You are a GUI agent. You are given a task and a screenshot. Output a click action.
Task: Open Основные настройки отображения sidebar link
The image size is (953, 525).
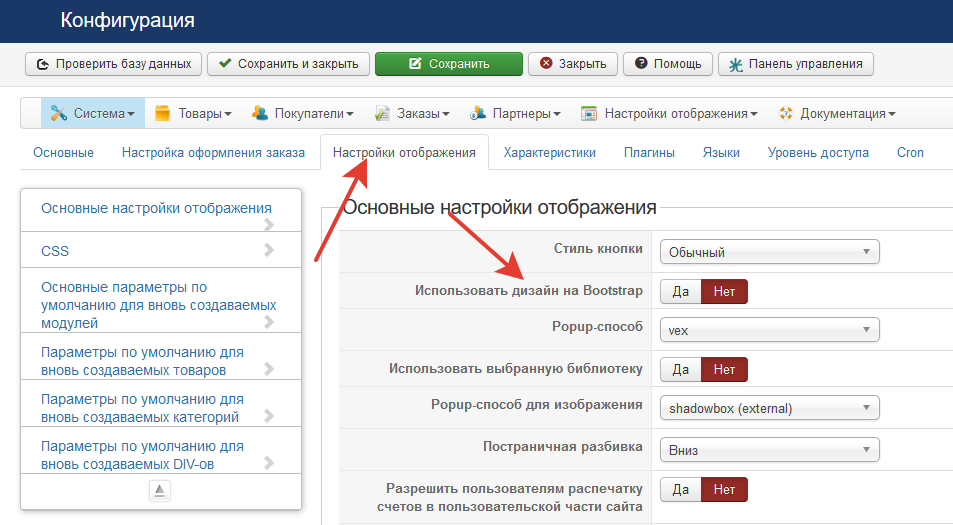click(156, 208)
